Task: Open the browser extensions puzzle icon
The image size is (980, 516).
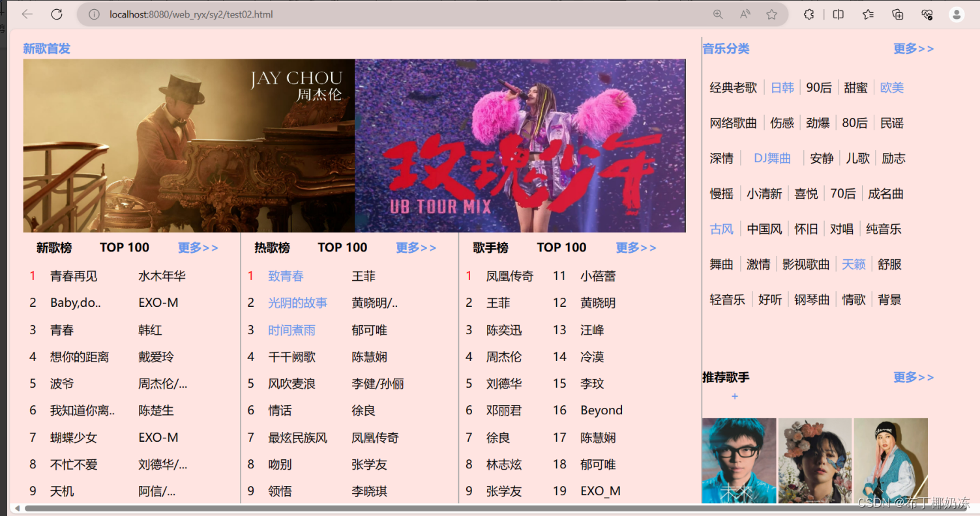Action: click(809, 14)
